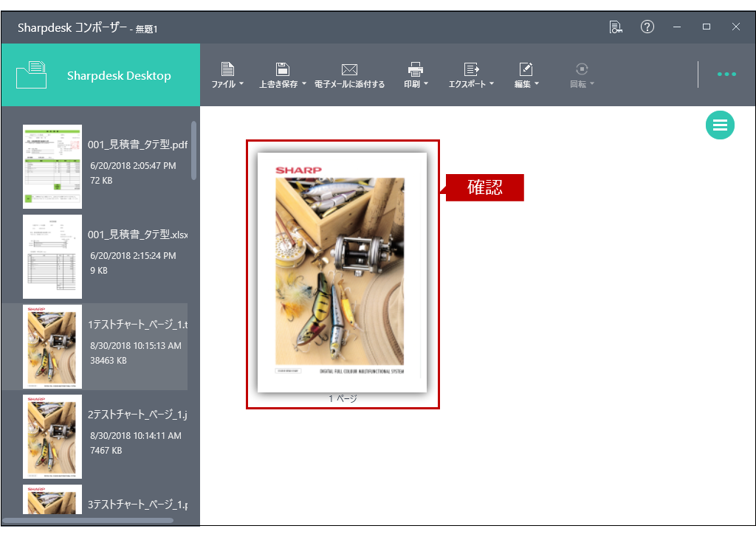756x537 pixels.
Task: Select the 001_見積書_タテ型.pdf file thumbnail
Action: [52, 167]
